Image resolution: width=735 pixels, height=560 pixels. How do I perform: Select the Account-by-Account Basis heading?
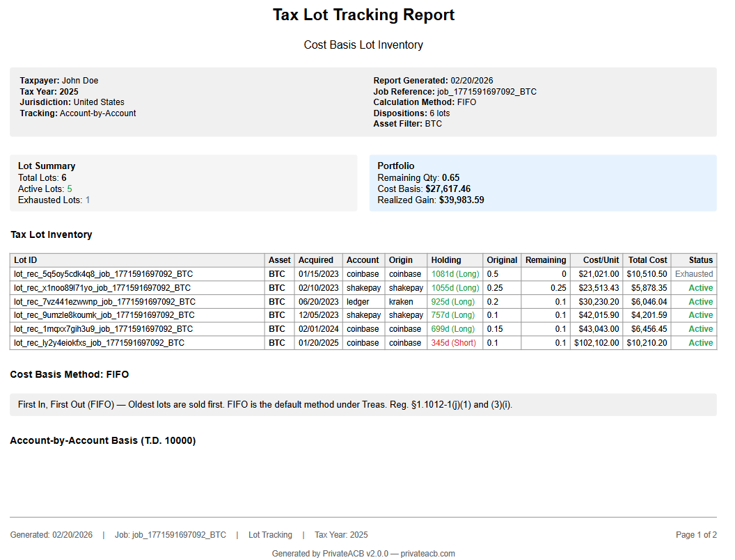102,440
